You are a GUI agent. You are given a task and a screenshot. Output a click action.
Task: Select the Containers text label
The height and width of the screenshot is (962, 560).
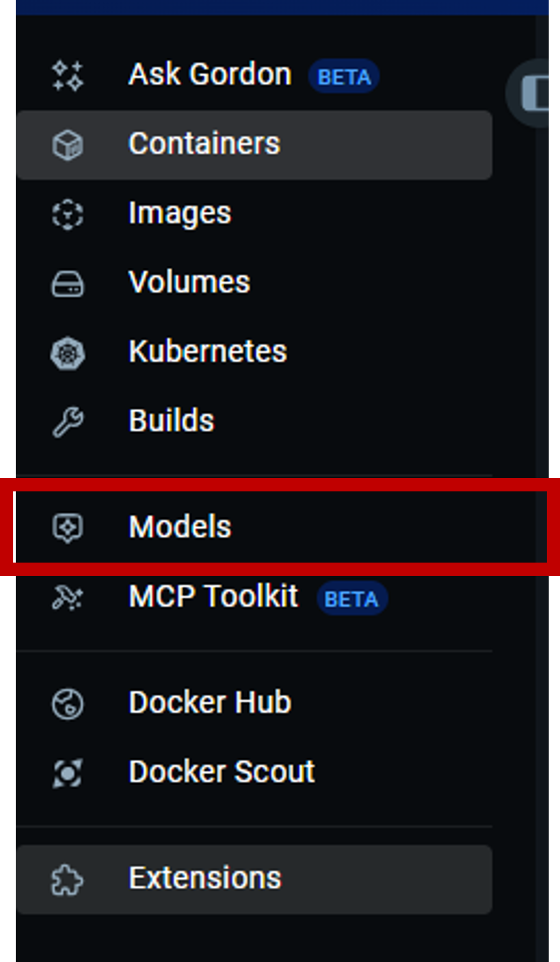click(204, 144)
